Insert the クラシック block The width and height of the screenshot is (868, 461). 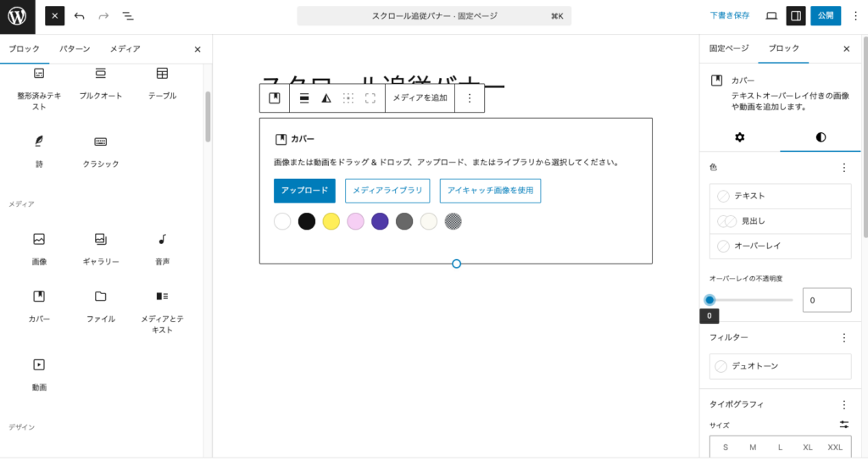tap(100, 151)
